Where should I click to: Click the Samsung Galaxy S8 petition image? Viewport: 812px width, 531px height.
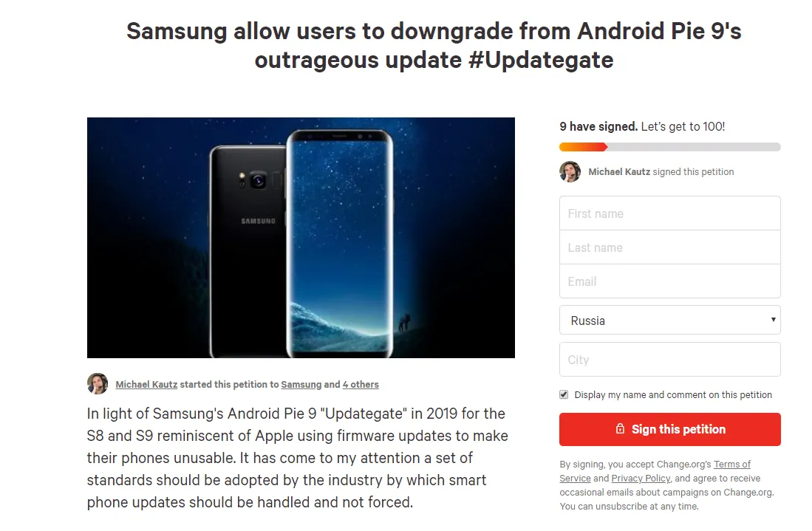click(x=301, y=238)
